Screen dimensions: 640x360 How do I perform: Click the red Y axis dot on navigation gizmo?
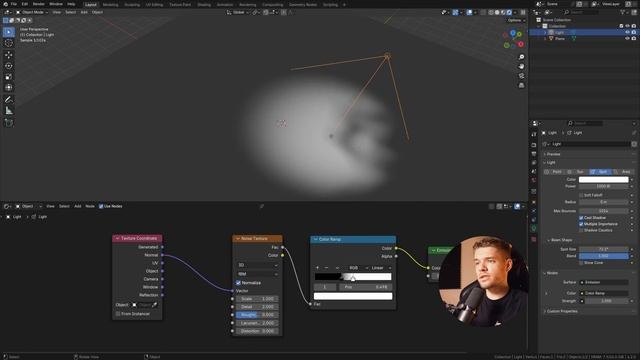click(x=521, y=44)
